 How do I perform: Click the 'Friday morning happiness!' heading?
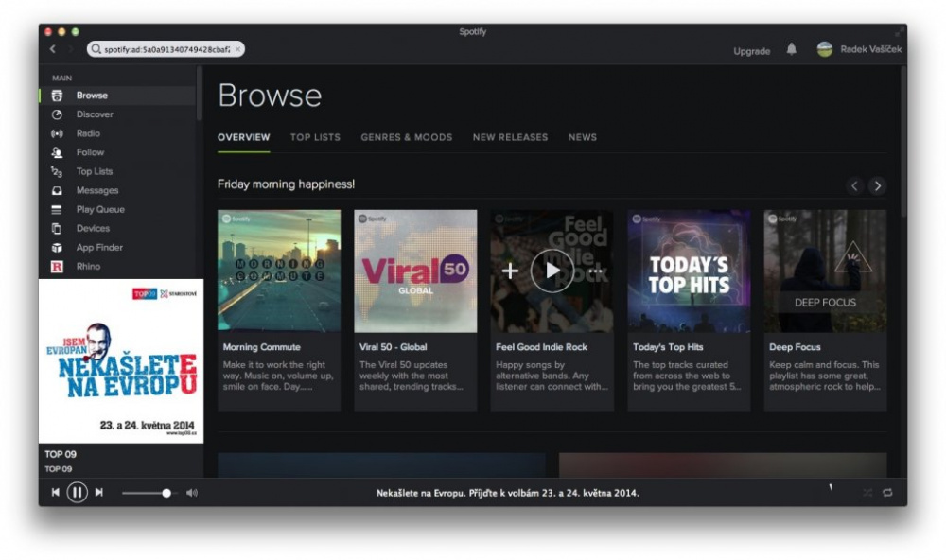[286, 184]
